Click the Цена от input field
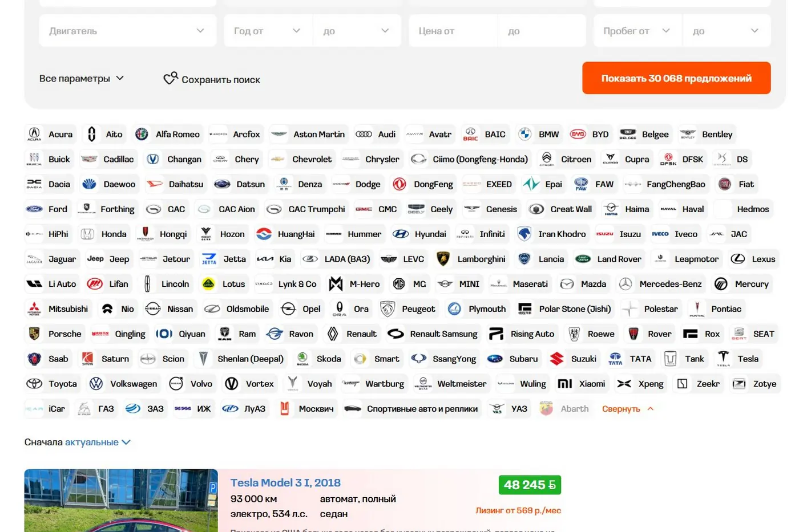Image resolution: width=799 pixels, height=532 pixels. point(453,31)
